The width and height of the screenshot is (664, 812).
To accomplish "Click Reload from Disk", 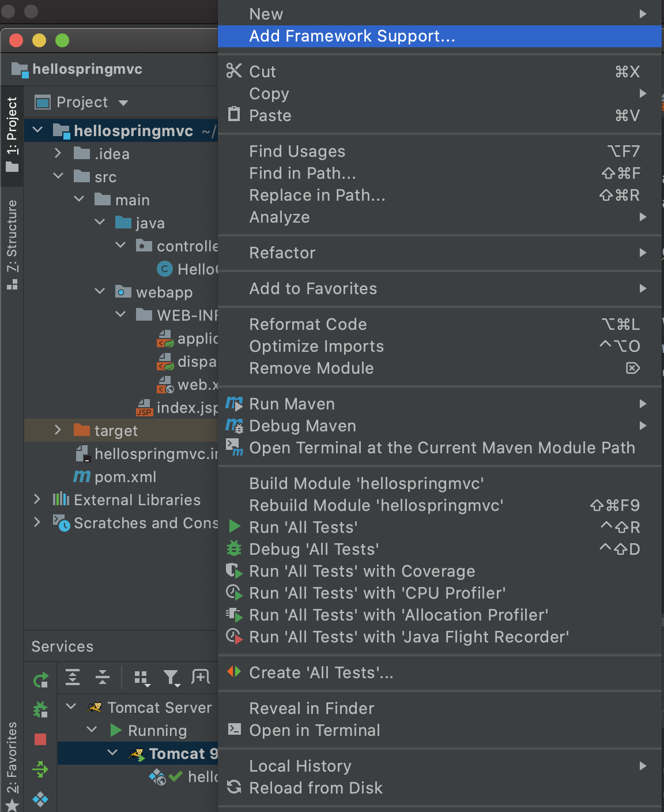I will [315, 788].
